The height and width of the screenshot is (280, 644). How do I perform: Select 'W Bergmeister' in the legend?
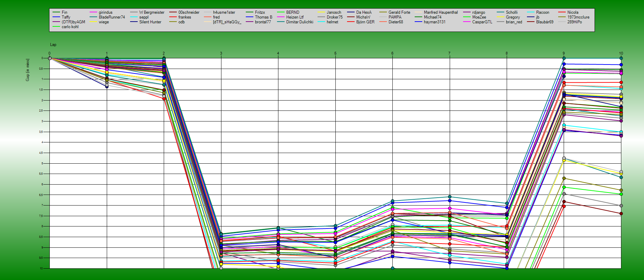[x=152, y=12]
